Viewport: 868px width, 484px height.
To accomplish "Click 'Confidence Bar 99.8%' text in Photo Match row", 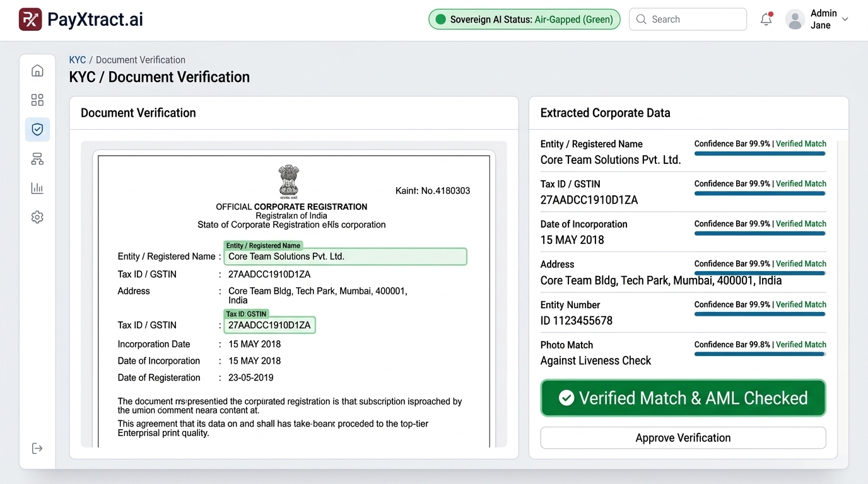I will coord(732,345).
